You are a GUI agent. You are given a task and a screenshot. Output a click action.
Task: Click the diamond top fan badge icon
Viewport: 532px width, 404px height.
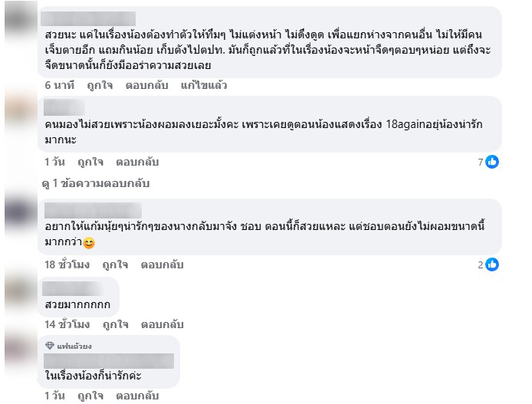50,345
